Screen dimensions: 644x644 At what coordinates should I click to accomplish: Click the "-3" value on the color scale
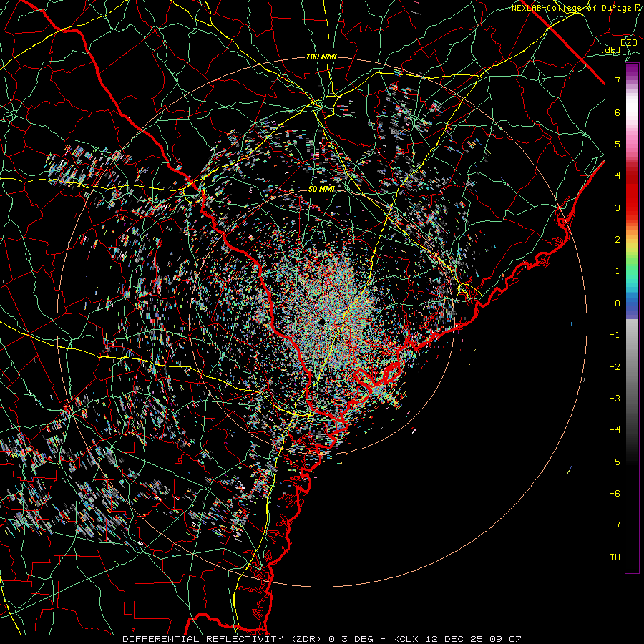tap(615, 399)
